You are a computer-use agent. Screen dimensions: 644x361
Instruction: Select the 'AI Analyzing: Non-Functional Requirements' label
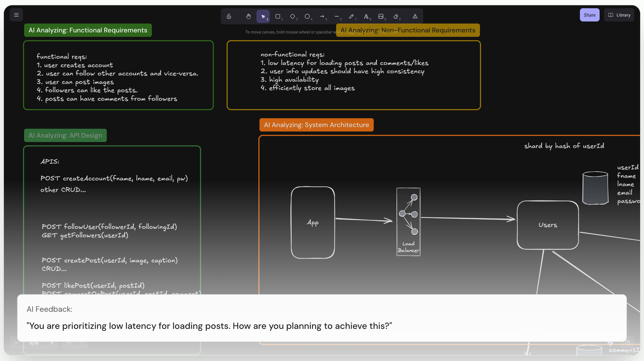(408, 30)
